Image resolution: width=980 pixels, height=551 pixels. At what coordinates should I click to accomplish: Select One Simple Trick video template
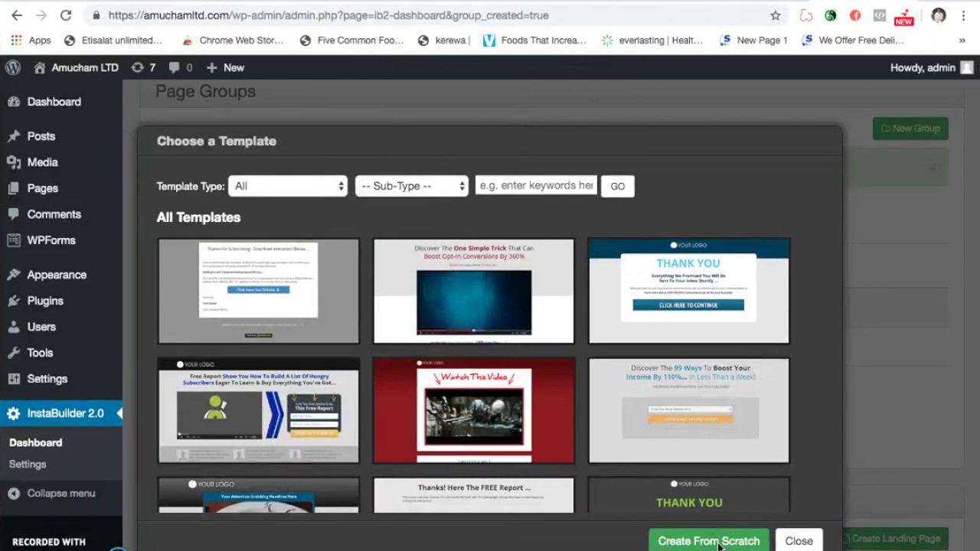point(474,291)
